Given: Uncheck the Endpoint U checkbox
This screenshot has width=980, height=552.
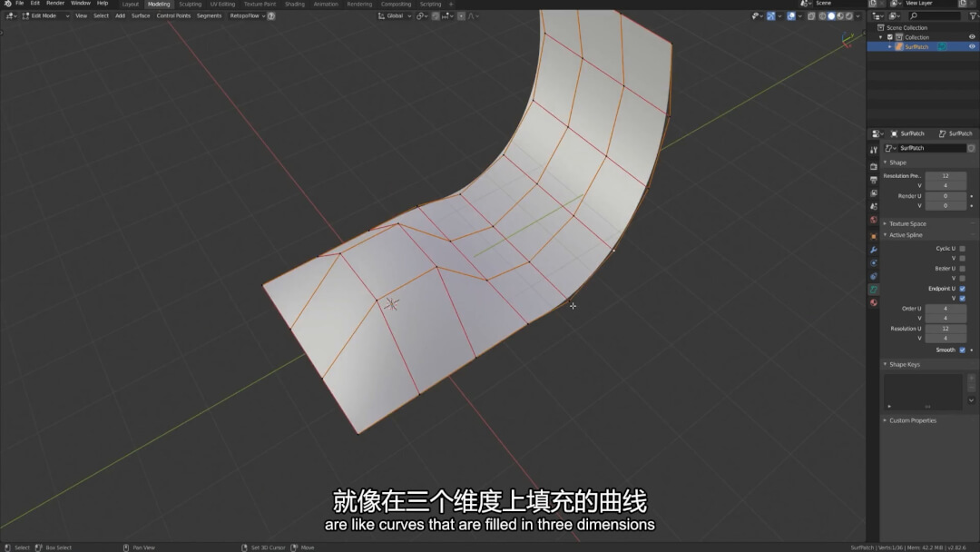Looking at the screenshot, I should tap(963, 289).
